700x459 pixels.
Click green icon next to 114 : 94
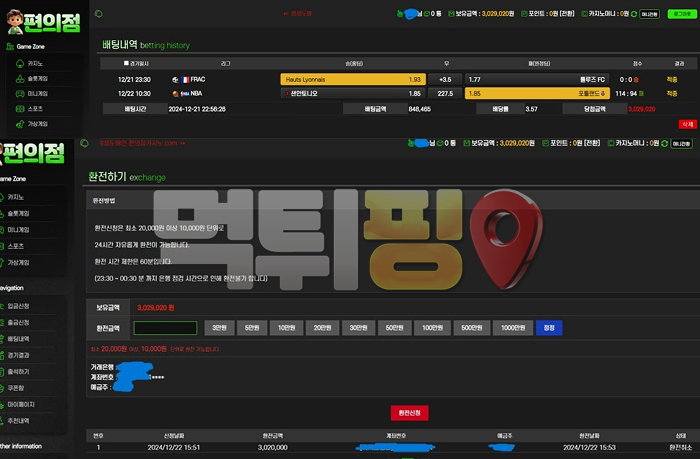tap(641, 93)
